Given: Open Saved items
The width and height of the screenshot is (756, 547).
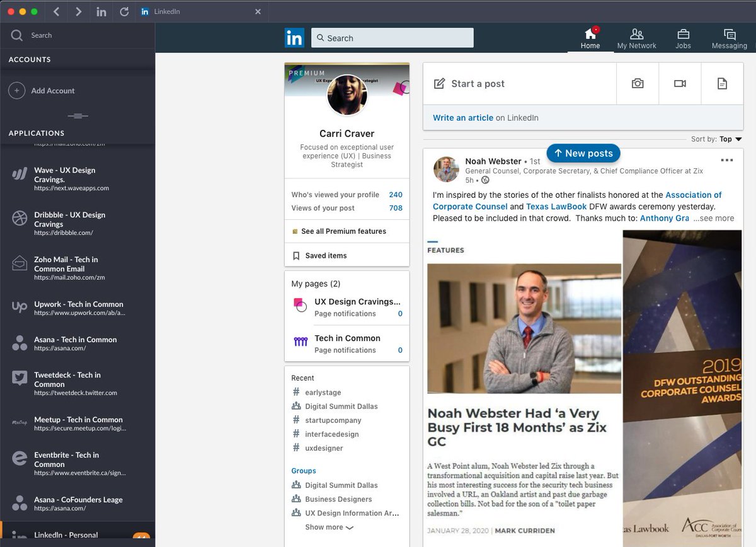Looking at the screenshot, I should coord(320,256).
